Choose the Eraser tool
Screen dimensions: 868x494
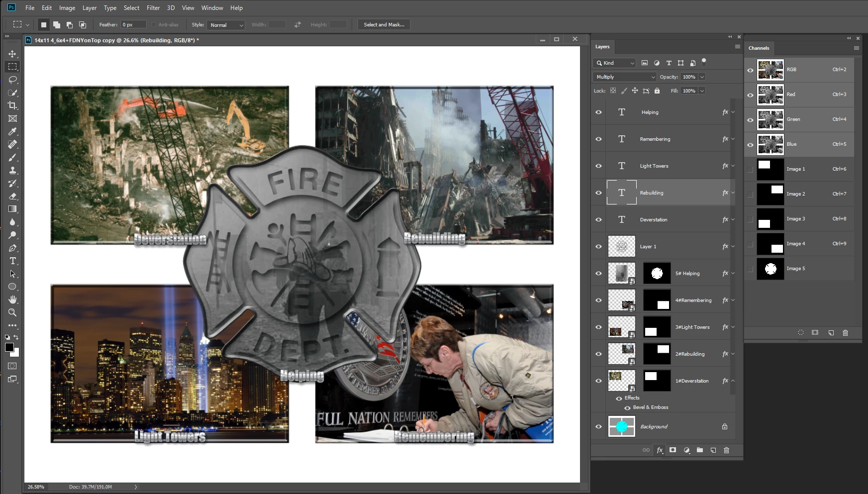[x=12, y=196]
